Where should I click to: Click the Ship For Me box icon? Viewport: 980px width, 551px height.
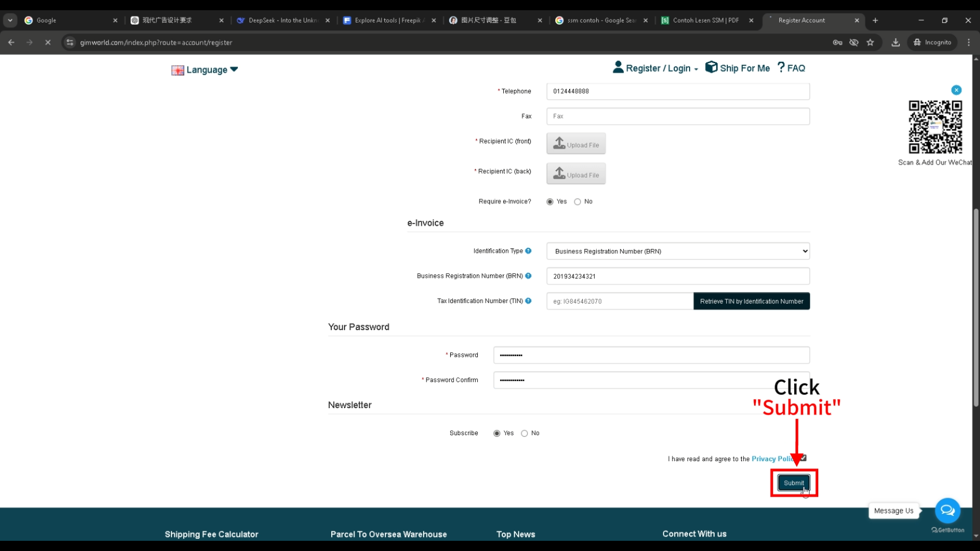tap(711, 67)
